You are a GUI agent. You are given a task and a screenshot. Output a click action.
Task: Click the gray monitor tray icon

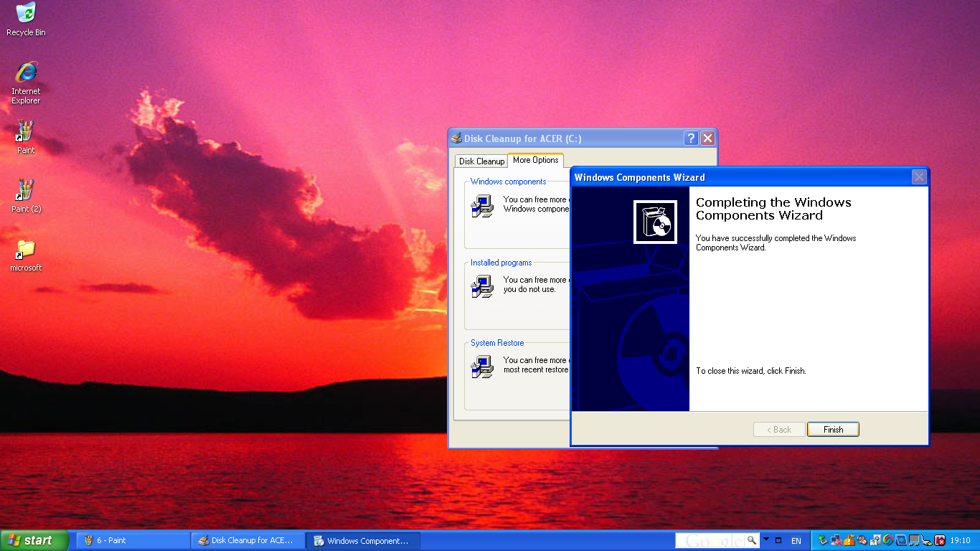(913, 540)
